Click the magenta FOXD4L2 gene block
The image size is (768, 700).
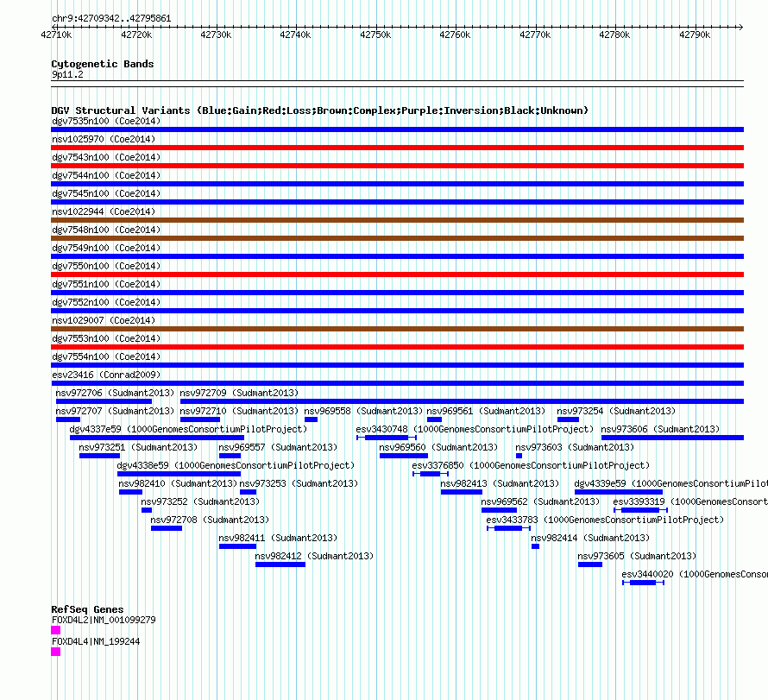coord(56,630)
